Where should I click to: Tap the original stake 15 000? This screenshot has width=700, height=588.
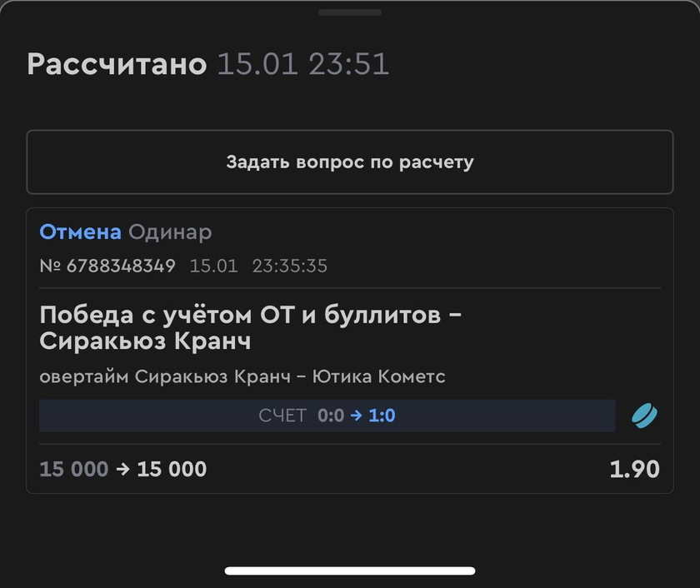[x=74, y=470]
